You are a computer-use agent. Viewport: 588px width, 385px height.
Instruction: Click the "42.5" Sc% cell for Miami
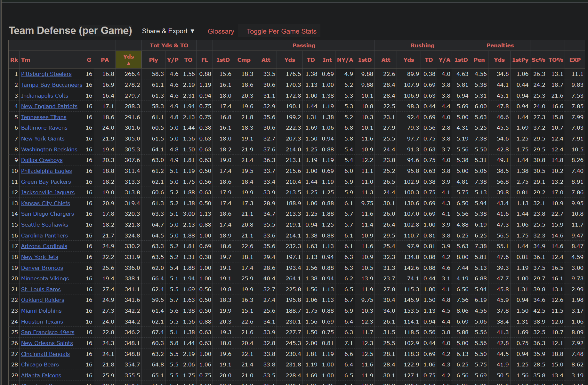539,311
